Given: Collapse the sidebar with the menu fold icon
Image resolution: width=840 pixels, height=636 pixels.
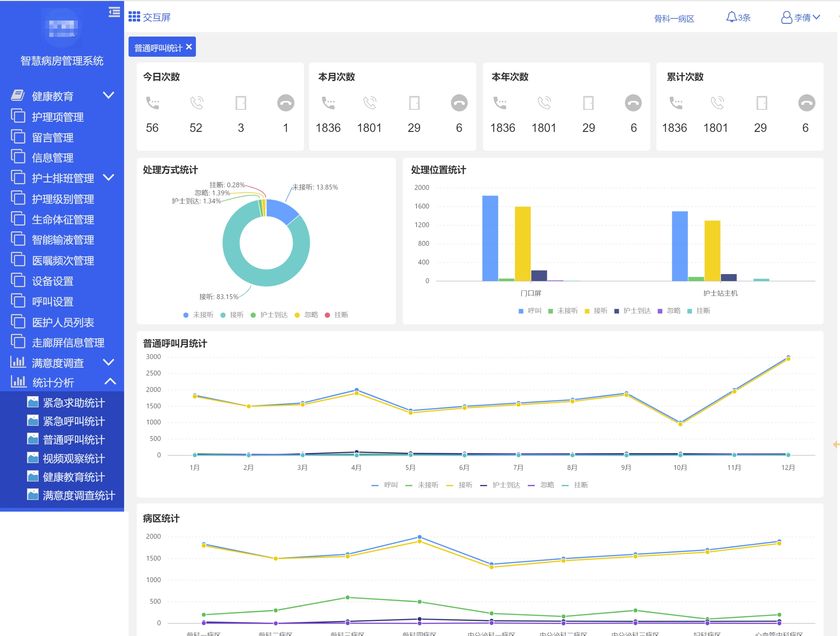Looking at the screenshot, I should (x=114, y=12).
